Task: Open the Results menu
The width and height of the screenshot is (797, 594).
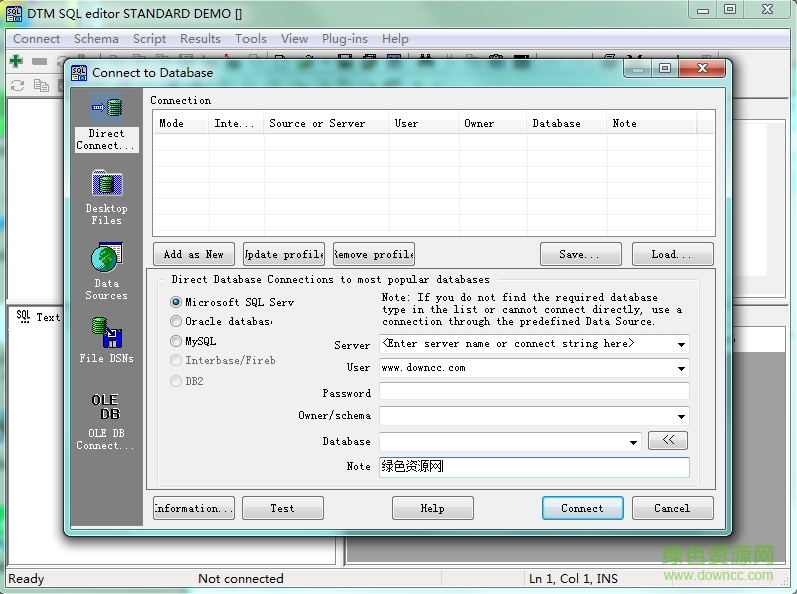Action: point(200,39)
